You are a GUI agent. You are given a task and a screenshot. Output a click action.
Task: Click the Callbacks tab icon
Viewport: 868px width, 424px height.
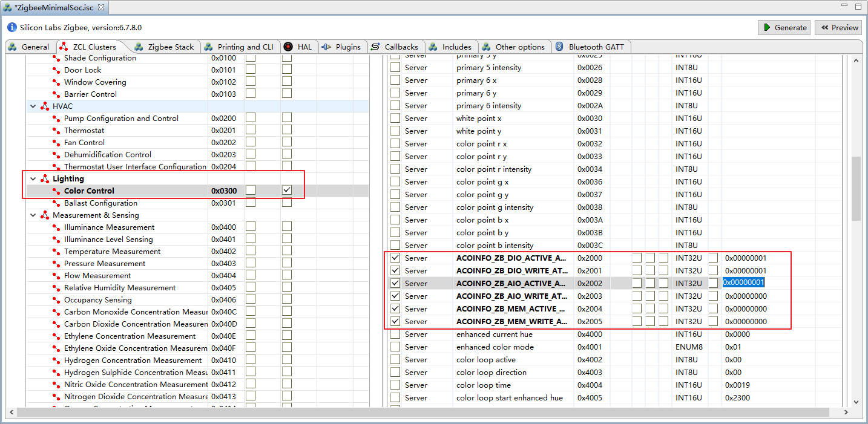tap(375, 47)
